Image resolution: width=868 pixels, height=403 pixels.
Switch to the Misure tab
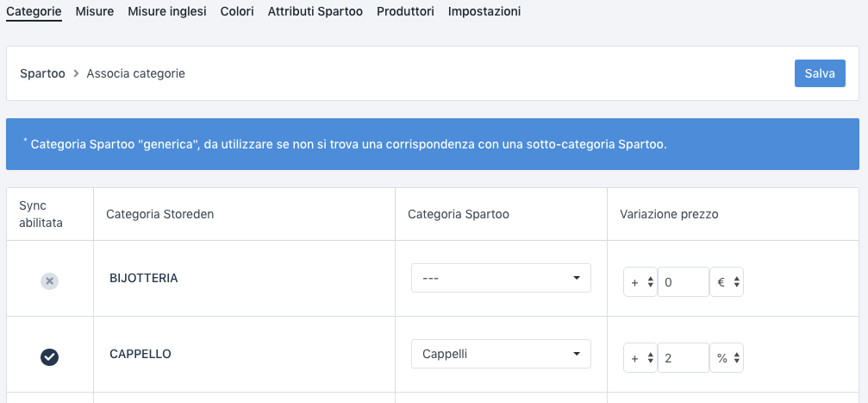[x=95, y=12]
